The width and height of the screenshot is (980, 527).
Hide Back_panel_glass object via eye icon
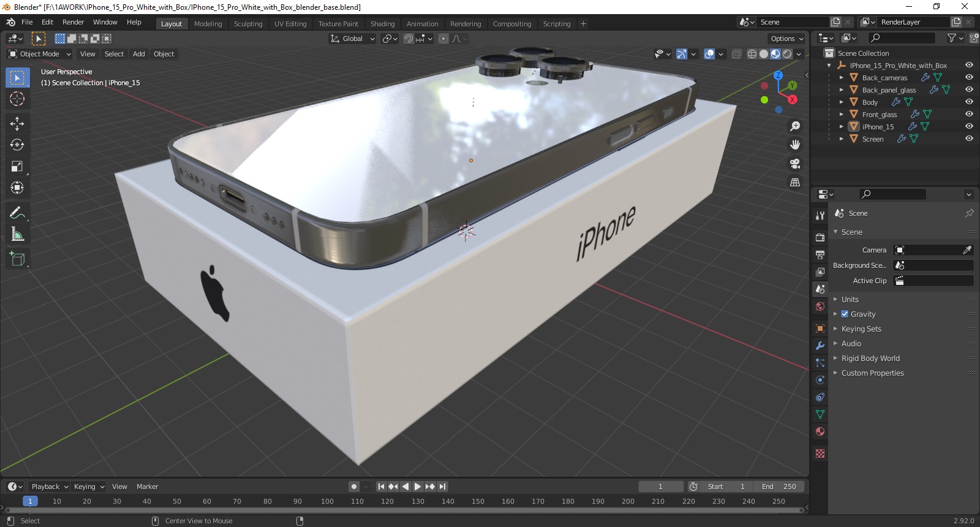pyautogui.click(x=969, y=89)
